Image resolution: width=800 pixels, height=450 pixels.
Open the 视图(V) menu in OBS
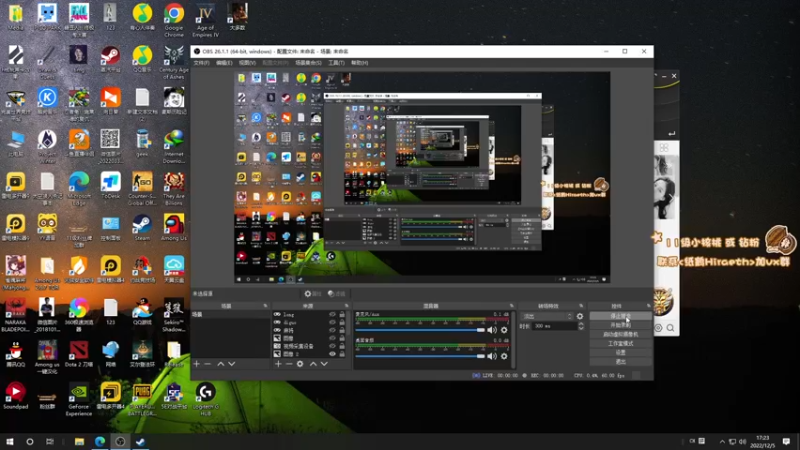(247, 63)
